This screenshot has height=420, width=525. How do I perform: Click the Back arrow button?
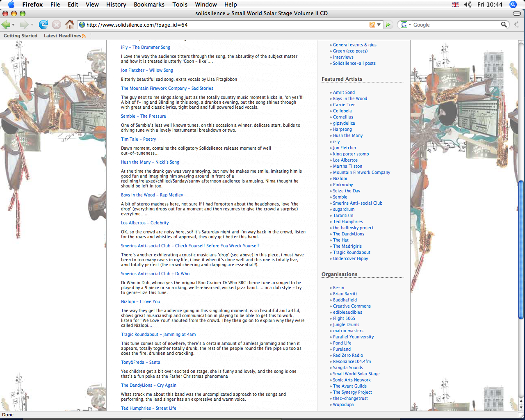(6, 25)
